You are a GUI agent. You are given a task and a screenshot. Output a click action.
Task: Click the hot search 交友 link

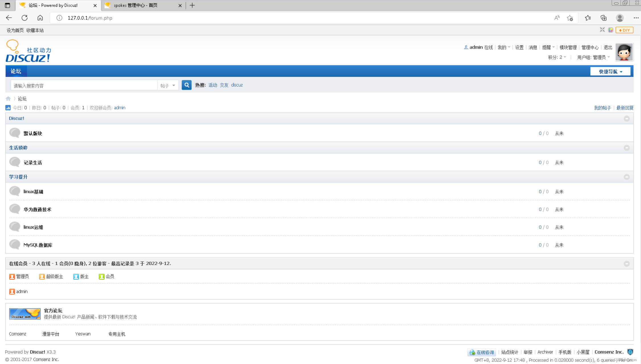coord(224,85)
